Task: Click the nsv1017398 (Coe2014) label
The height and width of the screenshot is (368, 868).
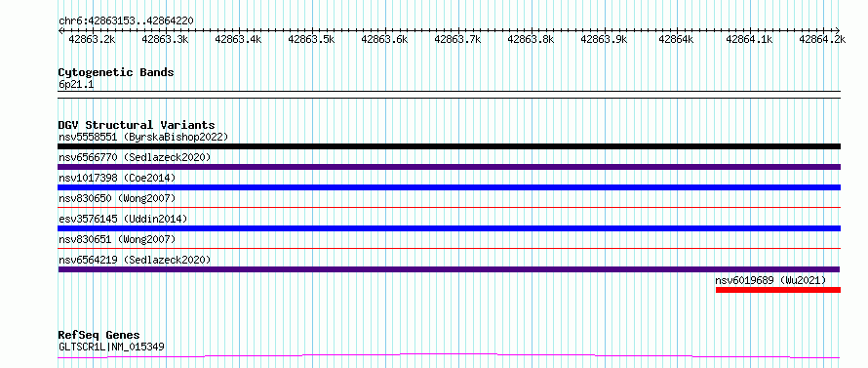Action: (117, 178)
